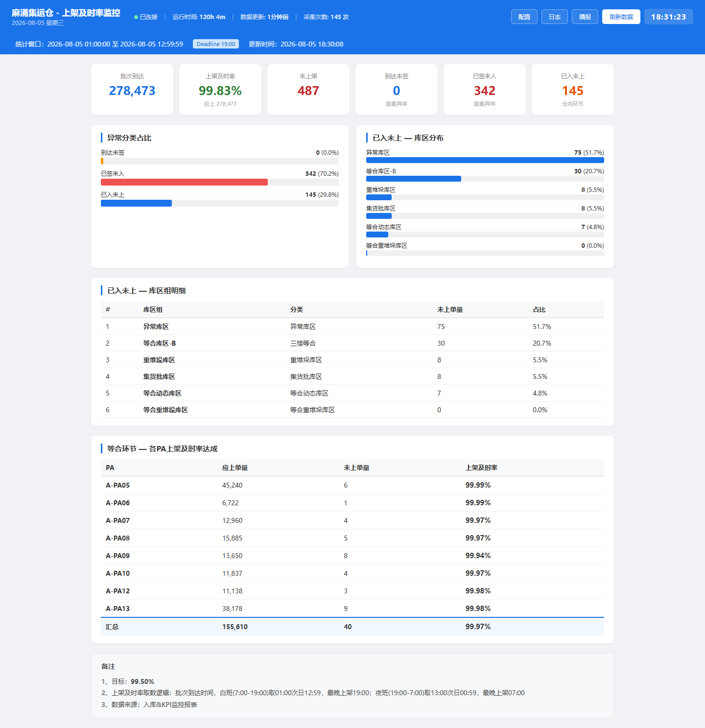
Task: Select the 已签未入 342 card
Action: click(x=485, y=90)
